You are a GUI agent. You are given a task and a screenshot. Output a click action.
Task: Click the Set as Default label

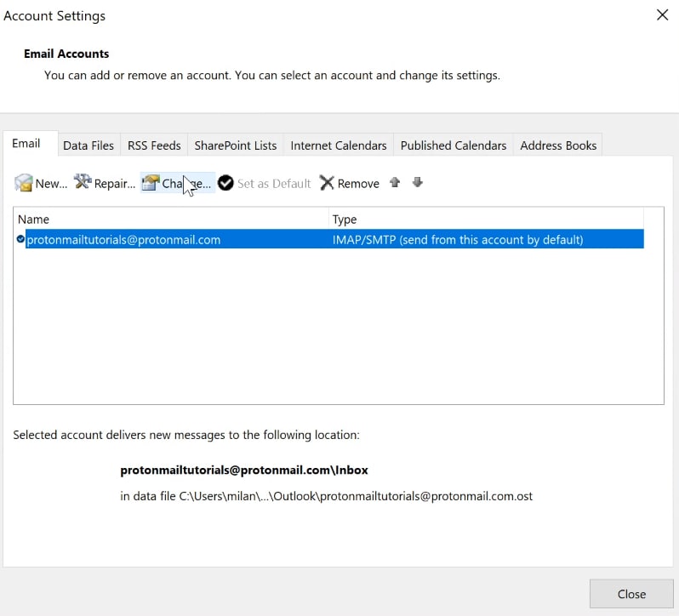274,184
